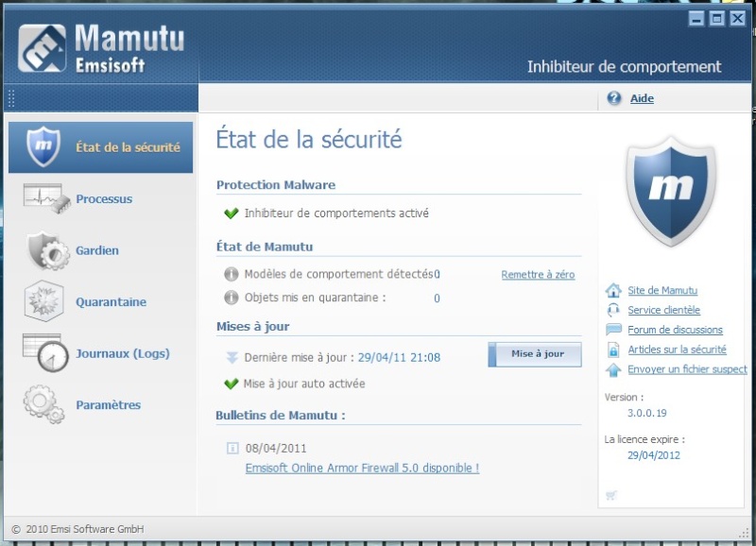Click the Journaux clock table icon
This screenshot has width=756, height=546.
point(45,352)
